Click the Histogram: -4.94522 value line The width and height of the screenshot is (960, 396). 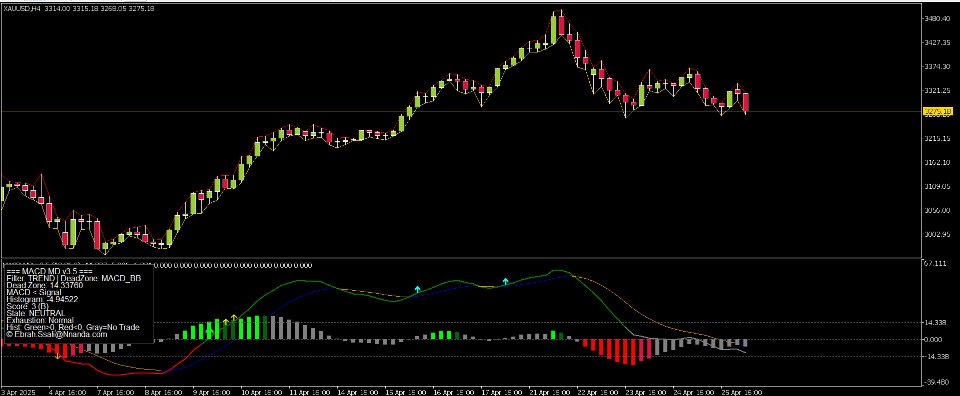click(x=42, y=299)
